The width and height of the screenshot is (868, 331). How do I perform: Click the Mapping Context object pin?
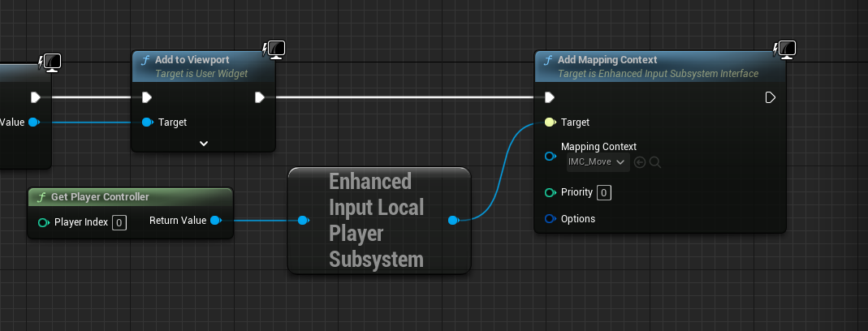click(550, 155)
